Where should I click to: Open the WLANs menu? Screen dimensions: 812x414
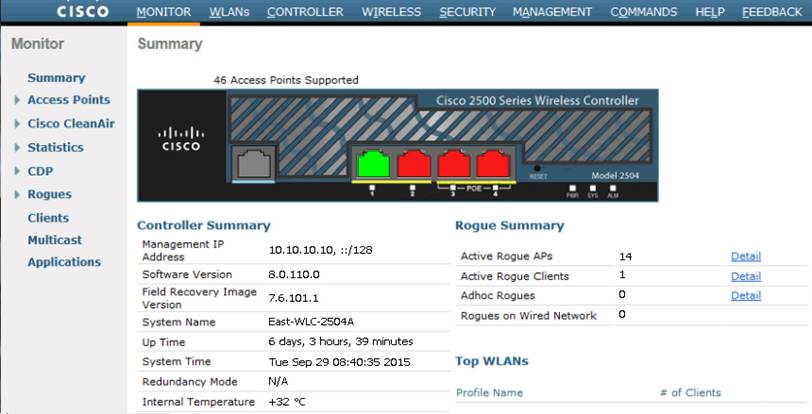pyautogui.click(x=230, y=12)
